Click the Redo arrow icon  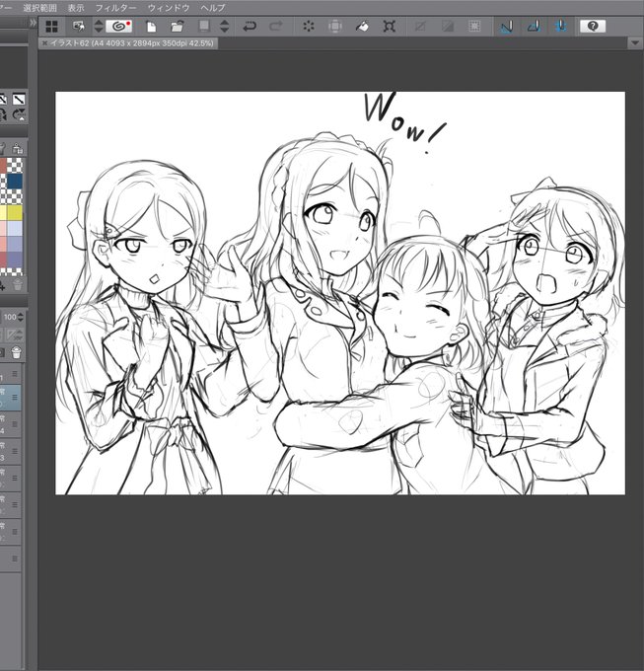[276, 27]
